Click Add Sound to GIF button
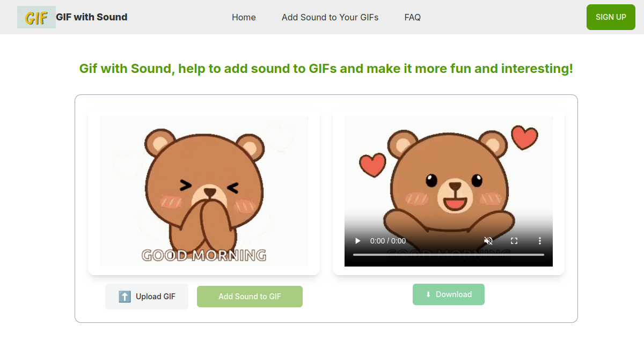The width and height of the screenshot is (644, 362). (250, 297)
